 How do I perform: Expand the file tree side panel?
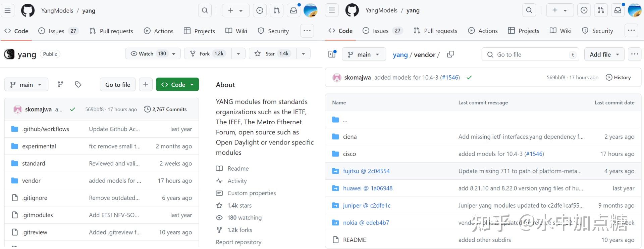[332, 54]
